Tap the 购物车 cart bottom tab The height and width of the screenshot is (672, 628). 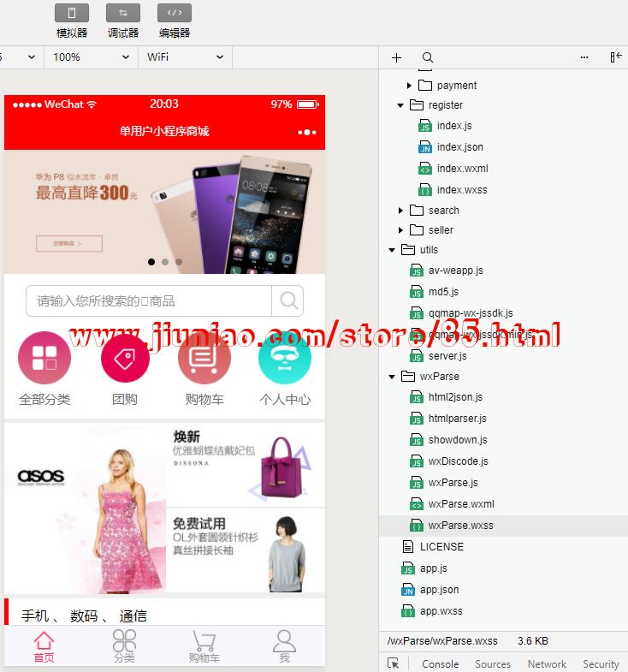click(204, 646)
